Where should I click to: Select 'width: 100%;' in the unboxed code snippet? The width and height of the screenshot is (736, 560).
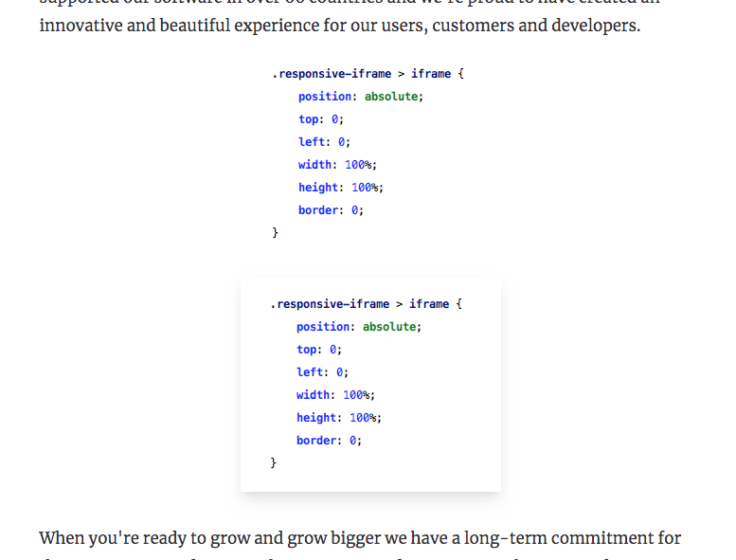(337, 165)
